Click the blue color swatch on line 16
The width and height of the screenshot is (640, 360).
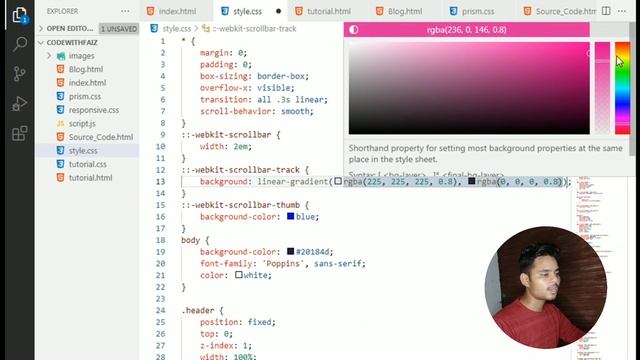click(291, 216)
